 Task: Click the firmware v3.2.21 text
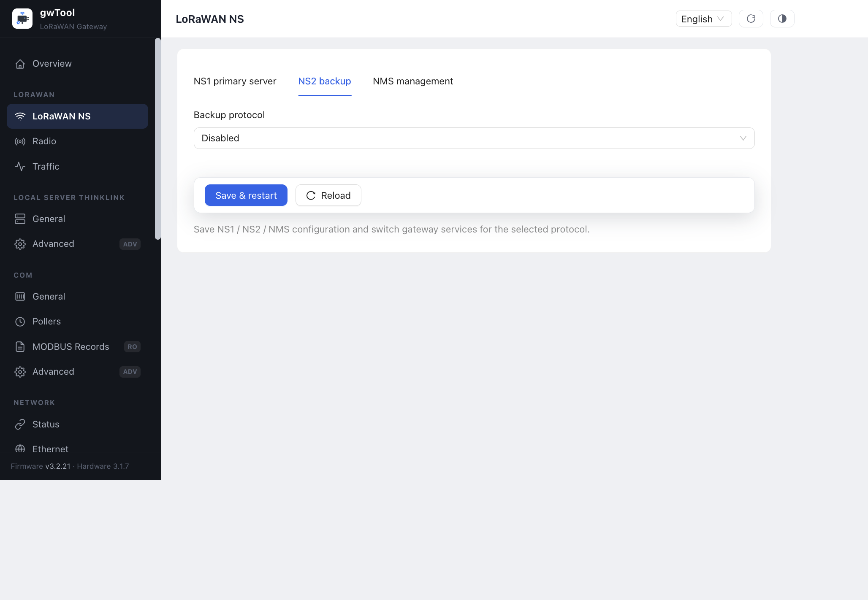click(58, 466)
